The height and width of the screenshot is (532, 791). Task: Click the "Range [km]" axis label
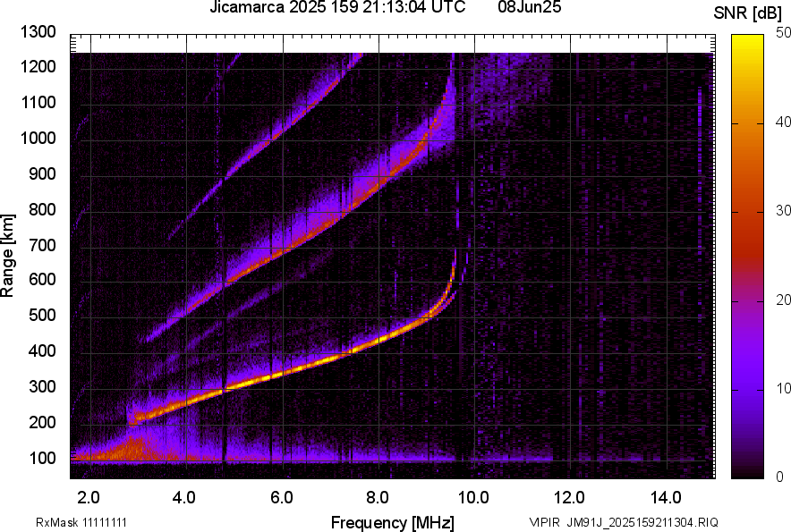click(x=7, y=256)
